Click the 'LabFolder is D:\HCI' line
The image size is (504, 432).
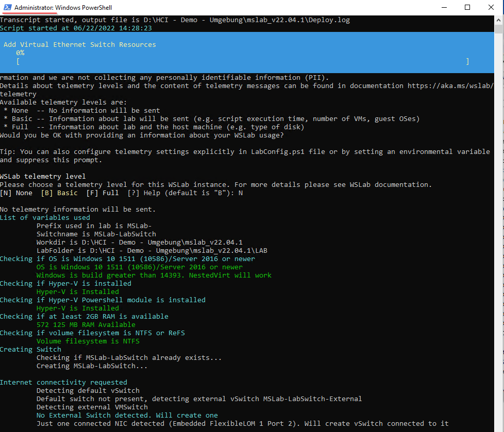pyautogui.click(x=152, y=251)
